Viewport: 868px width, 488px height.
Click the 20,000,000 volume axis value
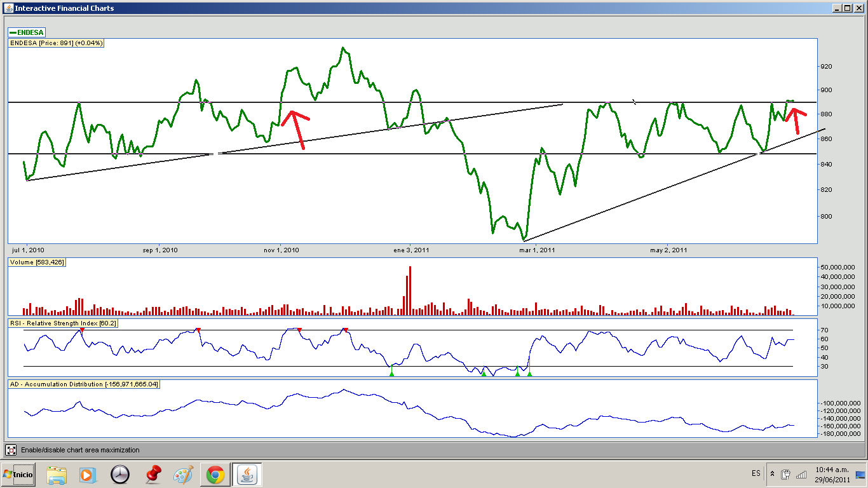click(x=837, y=296)
